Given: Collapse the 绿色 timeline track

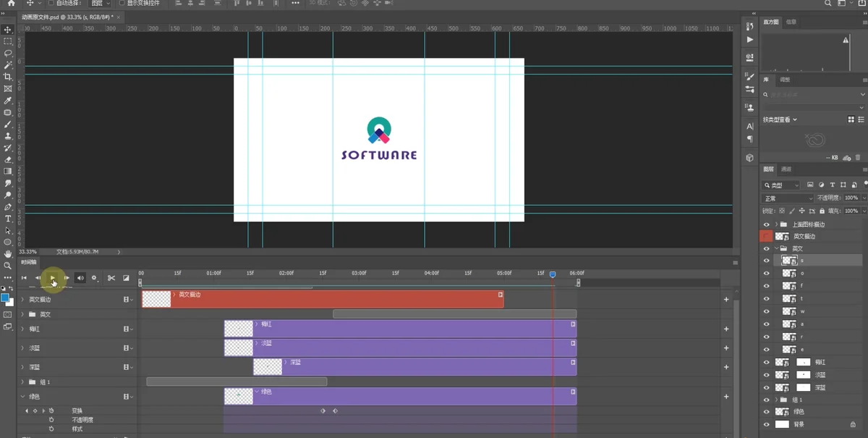Looking at the screenshot, I should pos(22,397).
